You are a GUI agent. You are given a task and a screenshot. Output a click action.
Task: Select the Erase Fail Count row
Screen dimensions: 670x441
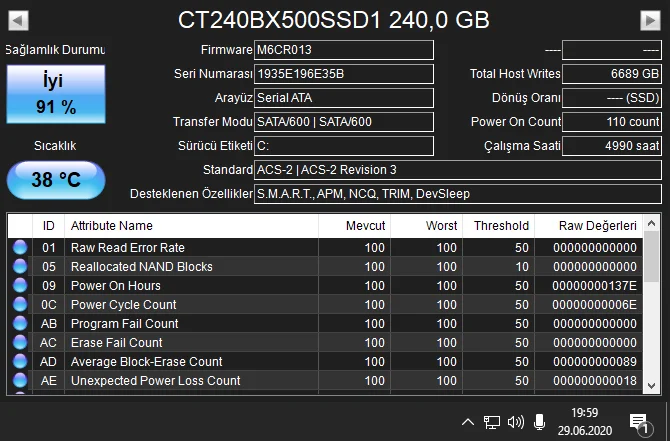325,342
